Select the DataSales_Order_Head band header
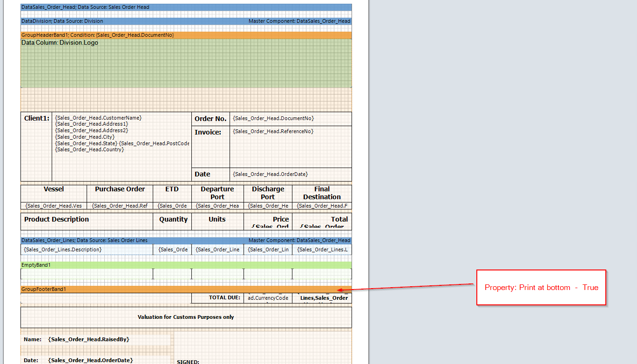This screenshot has height=364, width=637. pos(186,7)
